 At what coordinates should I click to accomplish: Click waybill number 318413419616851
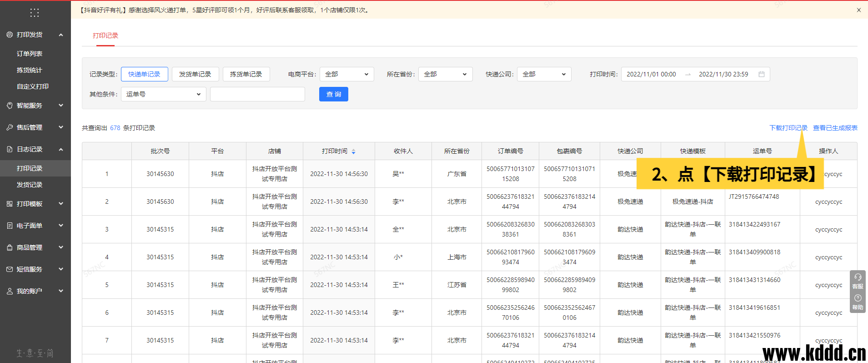pos(755,308)
